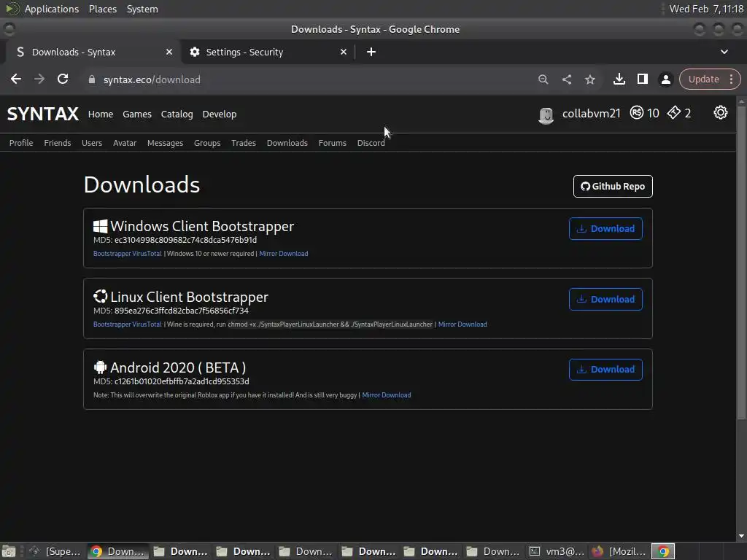Click the Update button in Chrome

pos(703,79)
